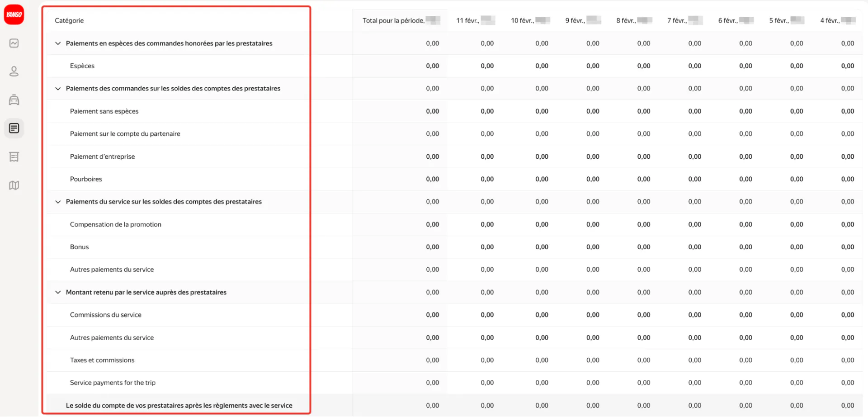The width and height of the screenshot is (868, 417).
Task: Collapse Paiements en espèces des commandes group
Action: 58,43
